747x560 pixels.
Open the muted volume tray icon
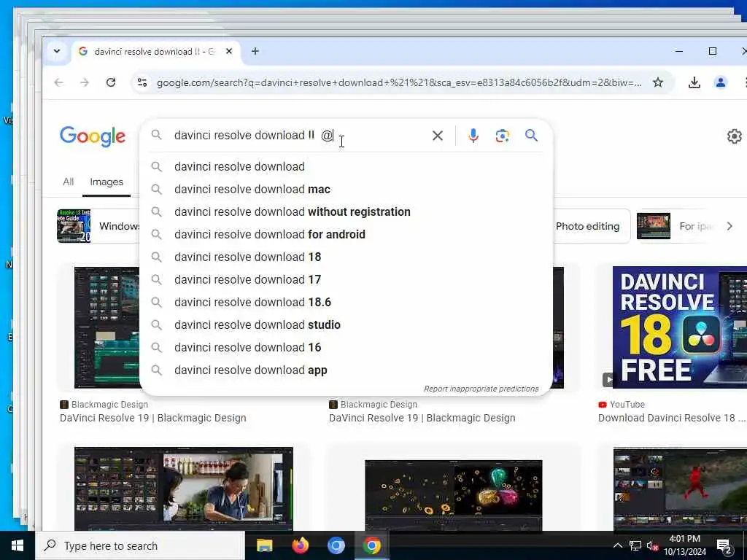652,546
